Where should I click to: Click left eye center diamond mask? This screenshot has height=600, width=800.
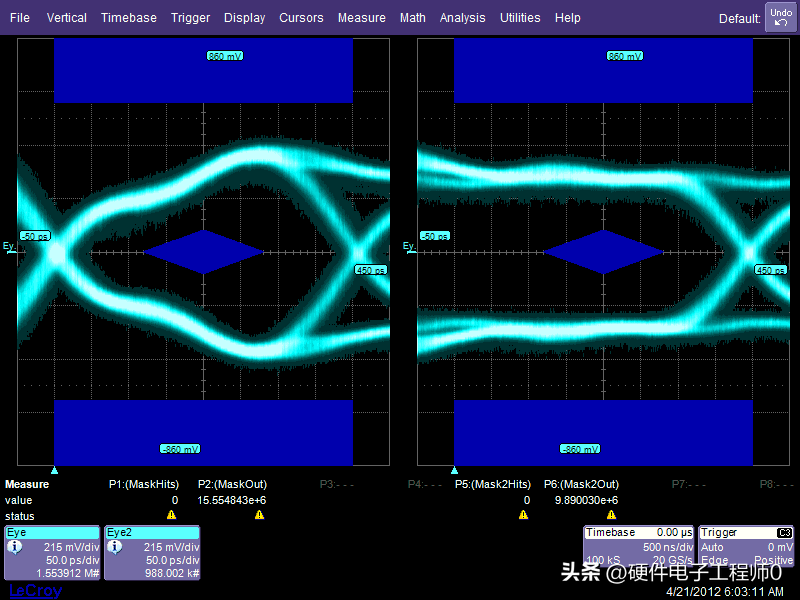pyautogui.click(x=204, y=252)
